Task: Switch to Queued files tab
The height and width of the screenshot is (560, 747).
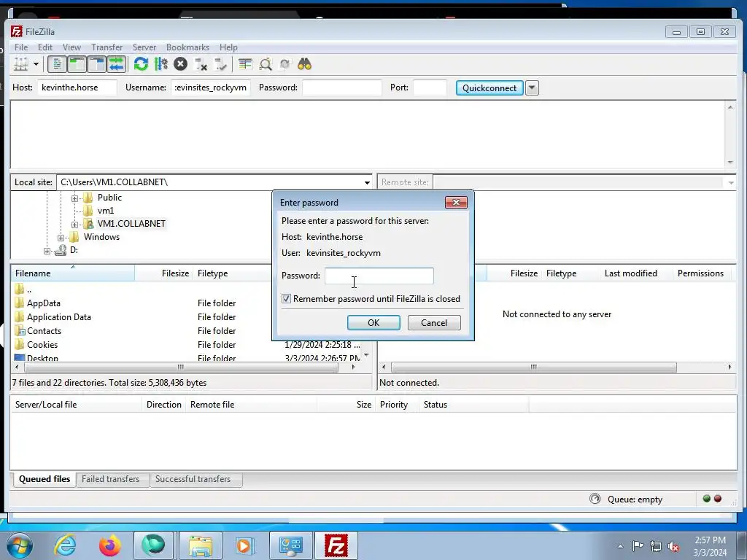Action: point(44,479)
